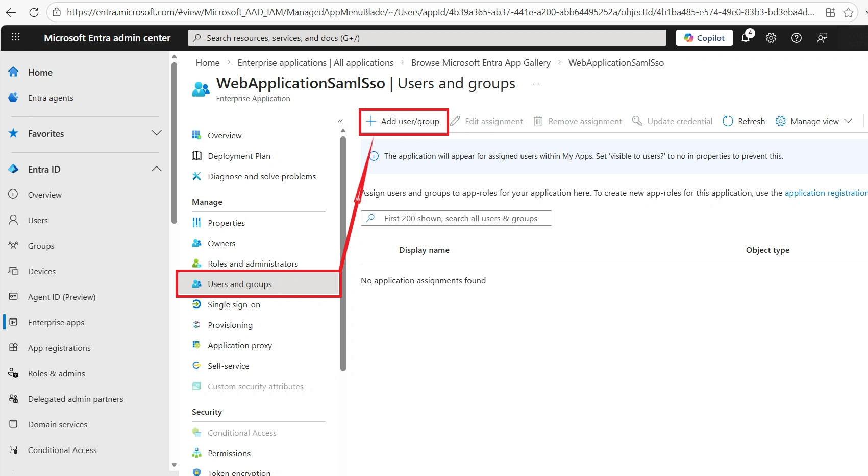Open the browser extensions icon in address bar
868x476 pixels.
(x=830, y=12)
